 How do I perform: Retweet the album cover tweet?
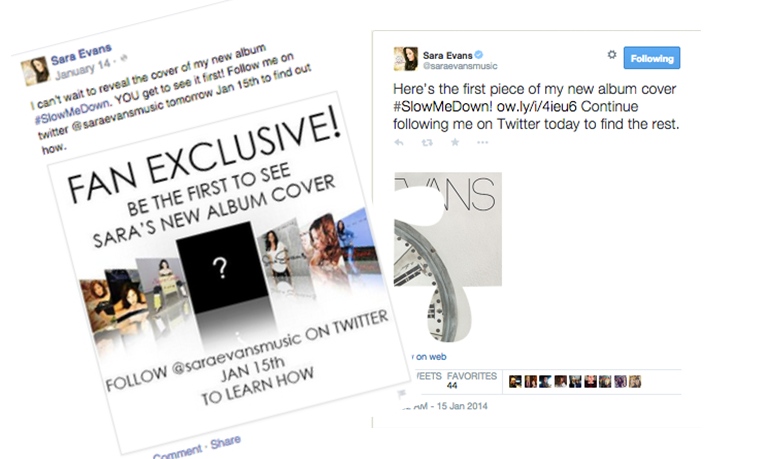427,143
